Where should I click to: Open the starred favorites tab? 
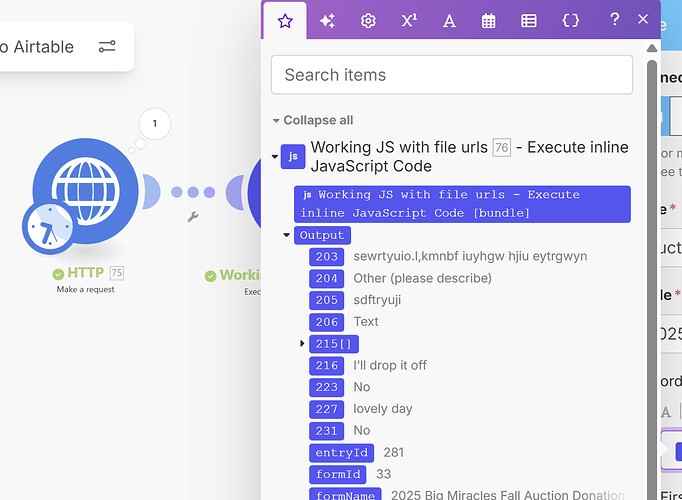click(285, 21)
